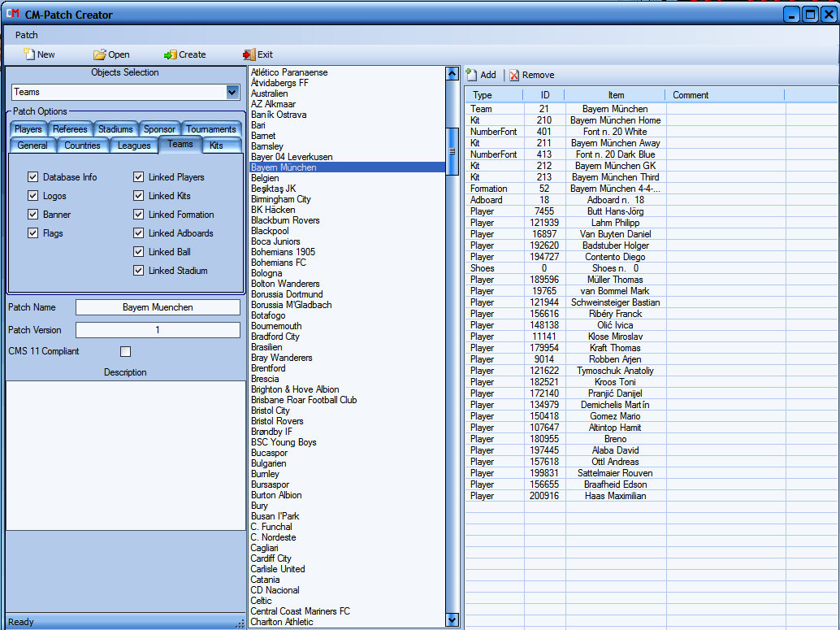Click the Patch Name input field
Screen dimensions: 840x630
click(158, 307)
